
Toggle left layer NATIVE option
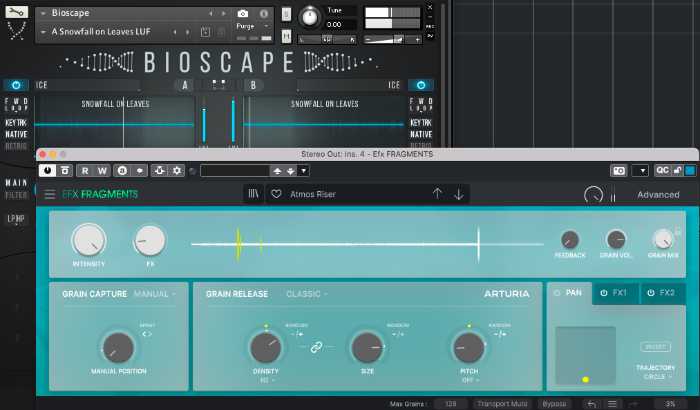[x=16, y=134]
